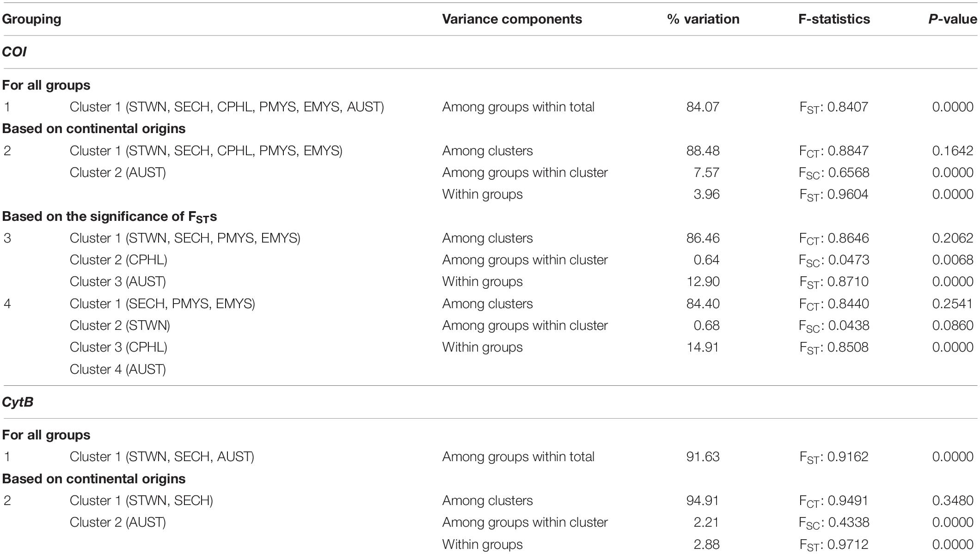Click the 'FST: 0.9162' statistic
Viewport: 980px width, 554px height.
pos(834,457)
